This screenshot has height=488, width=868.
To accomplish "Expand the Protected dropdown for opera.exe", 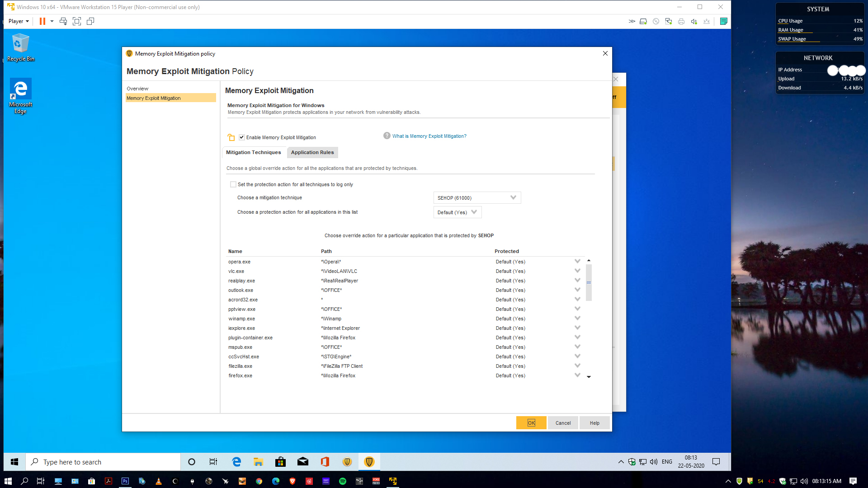I will tap(577, 262).
